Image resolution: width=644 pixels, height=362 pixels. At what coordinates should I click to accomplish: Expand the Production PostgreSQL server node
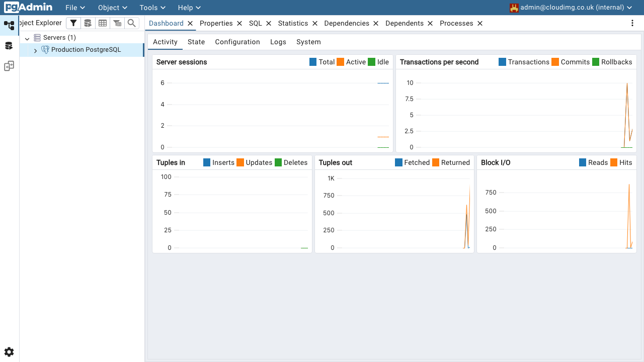pyautogui.click(x=35, y=50)
